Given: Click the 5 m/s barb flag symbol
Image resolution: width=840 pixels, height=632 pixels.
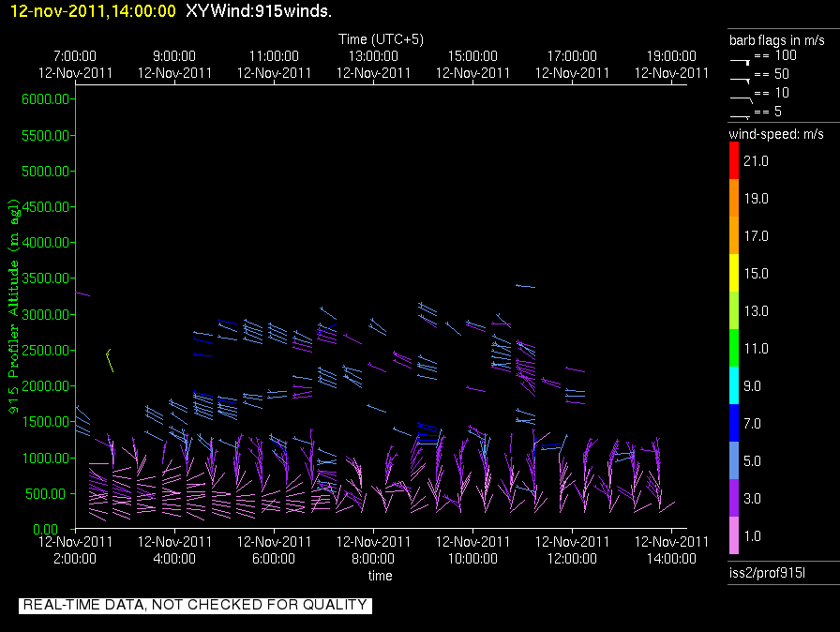Looking at the screenshot, I should [x=740, y=117].
